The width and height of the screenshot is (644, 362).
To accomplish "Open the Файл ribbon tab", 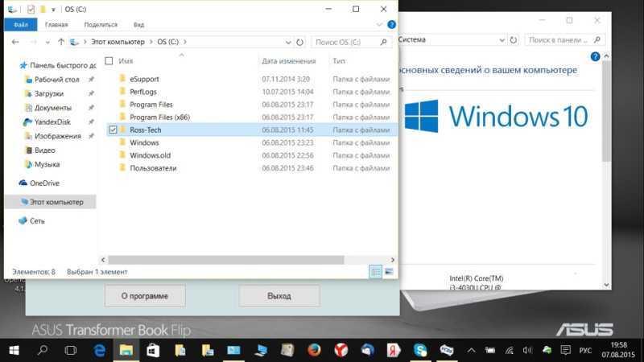I will point(21,25).
